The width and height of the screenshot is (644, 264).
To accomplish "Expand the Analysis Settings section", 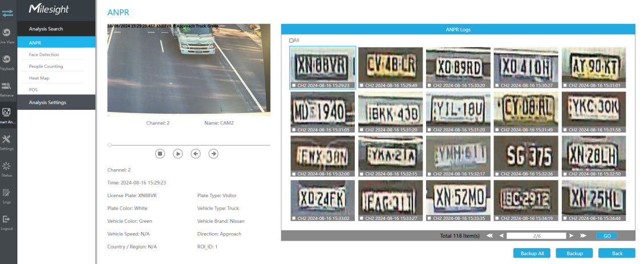I will pyautogui.click(x=56, y=102).
